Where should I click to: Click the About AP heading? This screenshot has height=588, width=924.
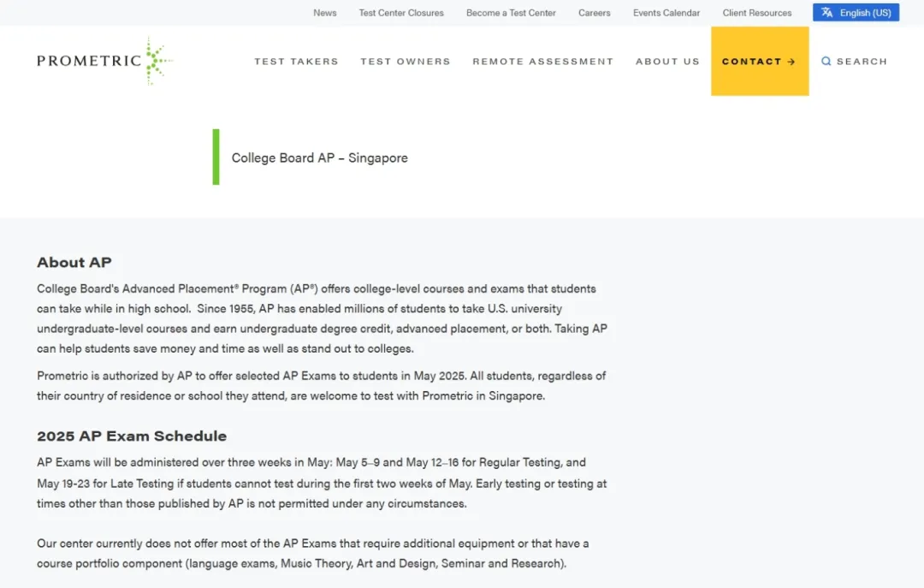pos(74,263)
